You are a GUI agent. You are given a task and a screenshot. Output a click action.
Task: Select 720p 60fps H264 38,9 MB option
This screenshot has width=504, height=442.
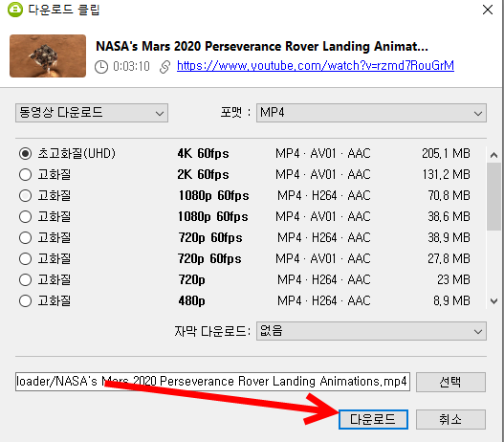[26, 238]
